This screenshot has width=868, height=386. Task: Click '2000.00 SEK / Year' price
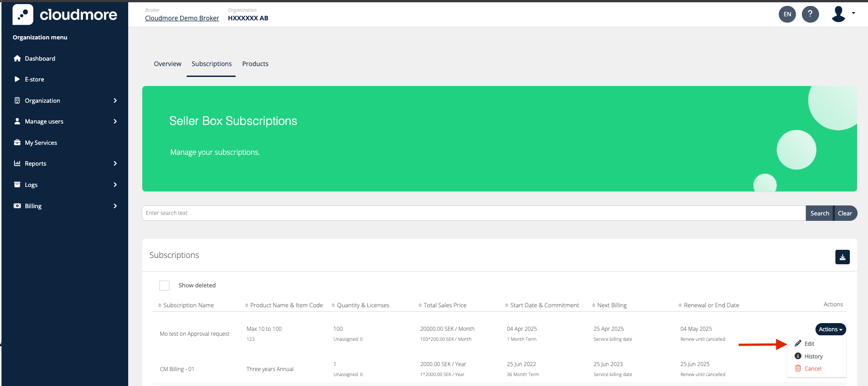tap(443, 364)
